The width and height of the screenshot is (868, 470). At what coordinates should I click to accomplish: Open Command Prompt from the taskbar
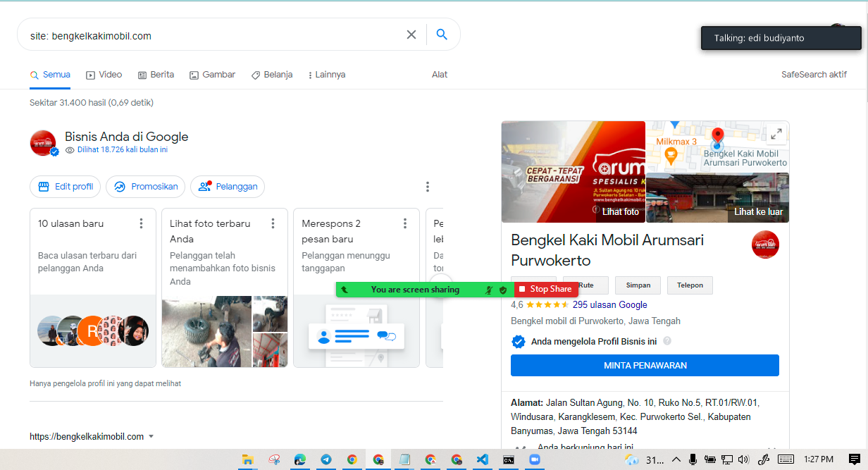click(x=508, y=459)
